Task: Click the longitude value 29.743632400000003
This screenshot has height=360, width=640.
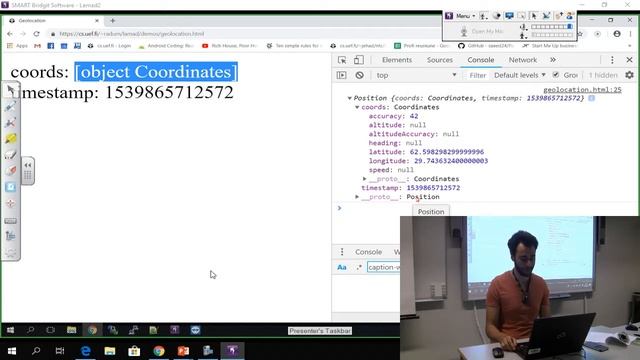Action: pyautogui.click(x=451, y=161)
